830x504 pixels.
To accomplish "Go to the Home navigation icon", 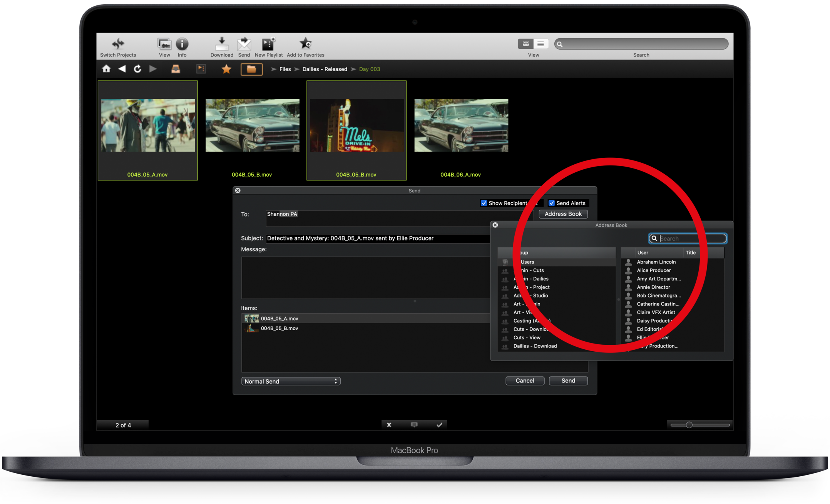I will 106,69.
